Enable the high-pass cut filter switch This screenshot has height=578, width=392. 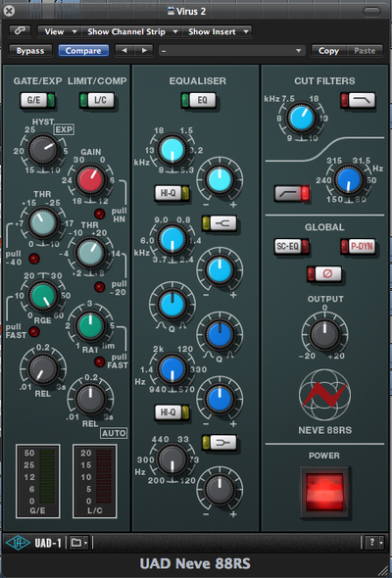[292, 193]
